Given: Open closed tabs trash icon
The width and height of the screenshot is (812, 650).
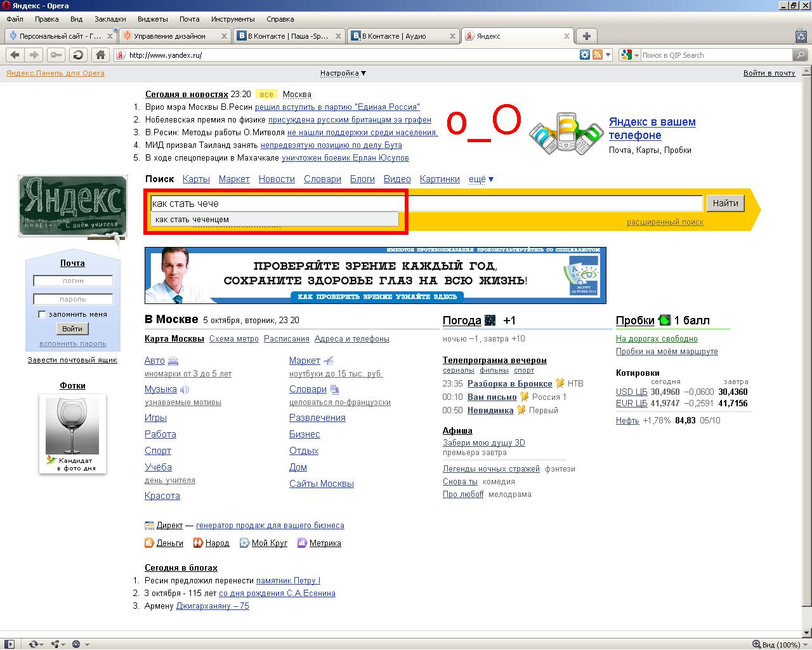Looking at the screenshot, I should [x=801, y=36].
